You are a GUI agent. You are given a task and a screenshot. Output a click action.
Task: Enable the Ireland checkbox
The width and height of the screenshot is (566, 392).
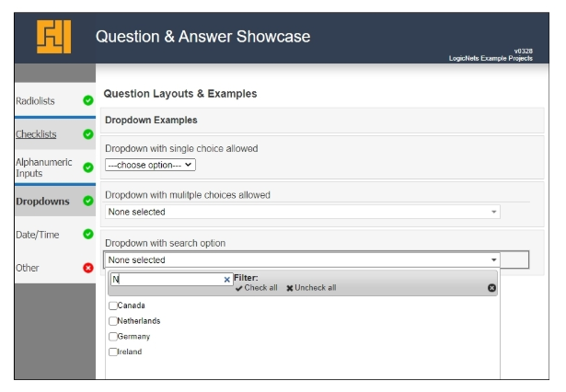[113, 352]
